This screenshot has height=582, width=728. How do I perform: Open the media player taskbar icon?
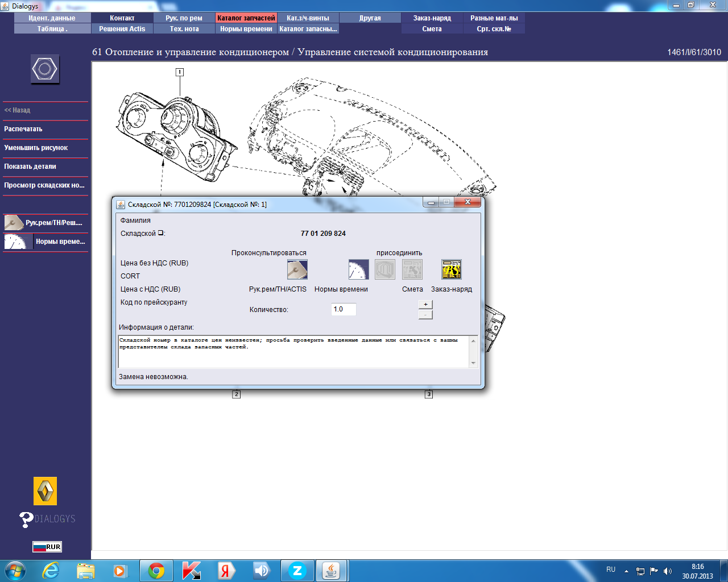(120, 571)
